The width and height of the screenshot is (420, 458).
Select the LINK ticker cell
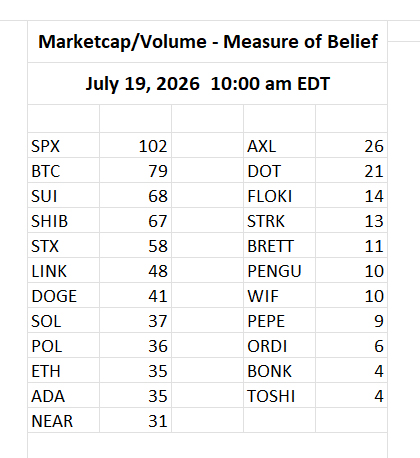coord(63,270)
